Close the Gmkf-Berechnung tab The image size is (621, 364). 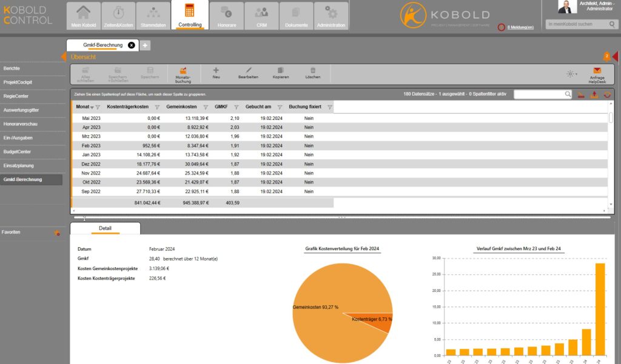(132, 45)
